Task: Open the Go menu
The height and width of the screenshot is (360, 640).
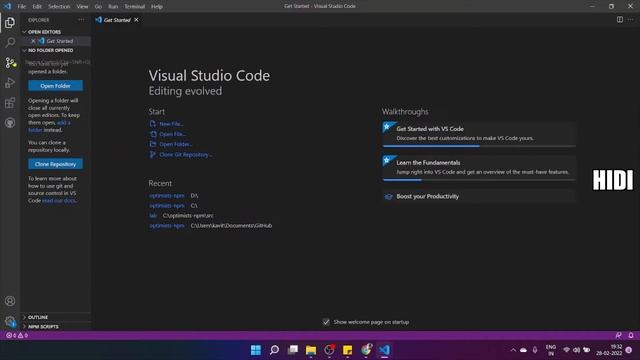Action: coord(98,7)
